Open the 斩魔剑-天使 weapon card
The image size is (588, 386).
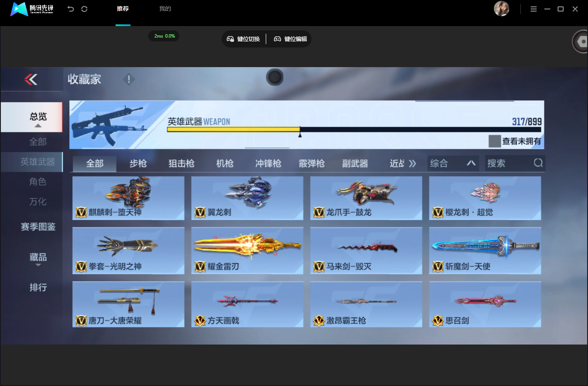click(485, 250)
